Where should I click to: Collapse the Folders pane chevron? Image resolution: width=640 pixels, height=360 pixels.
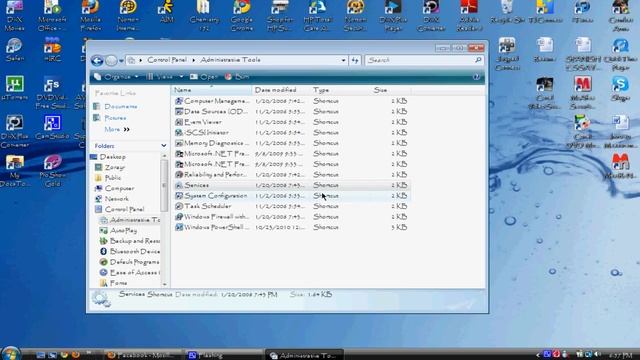(x=164, y=146)
